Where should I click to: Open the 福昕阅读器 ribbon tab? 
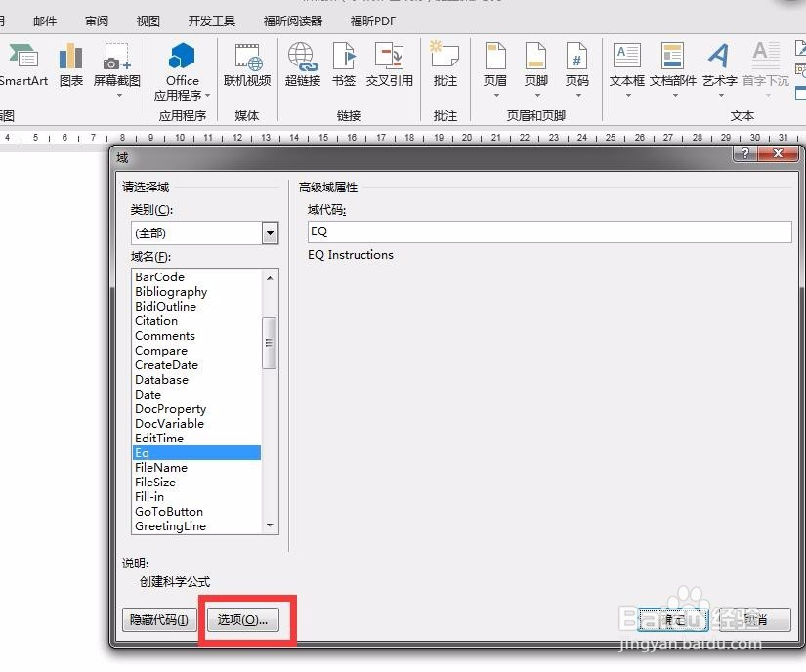[x=293, y=21]
